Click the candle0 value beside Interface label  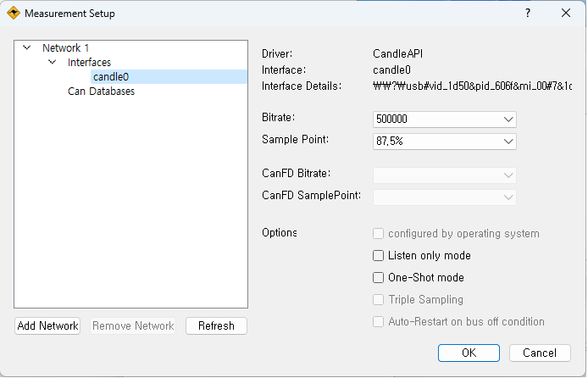click(391, 70)
